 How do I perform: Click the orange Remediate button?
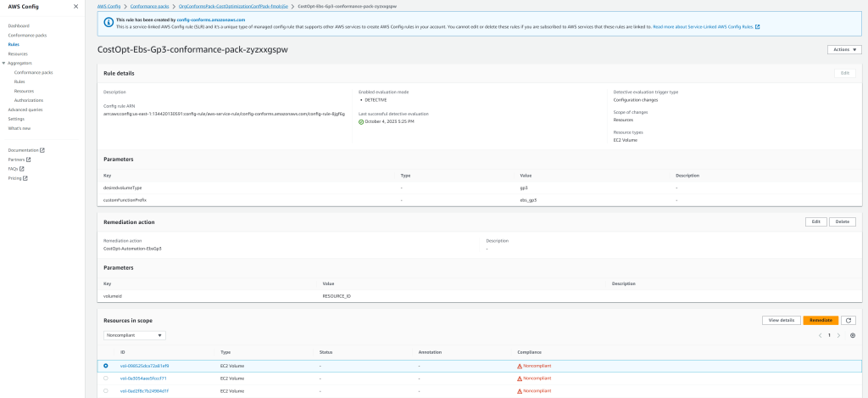tap(821, 321)
